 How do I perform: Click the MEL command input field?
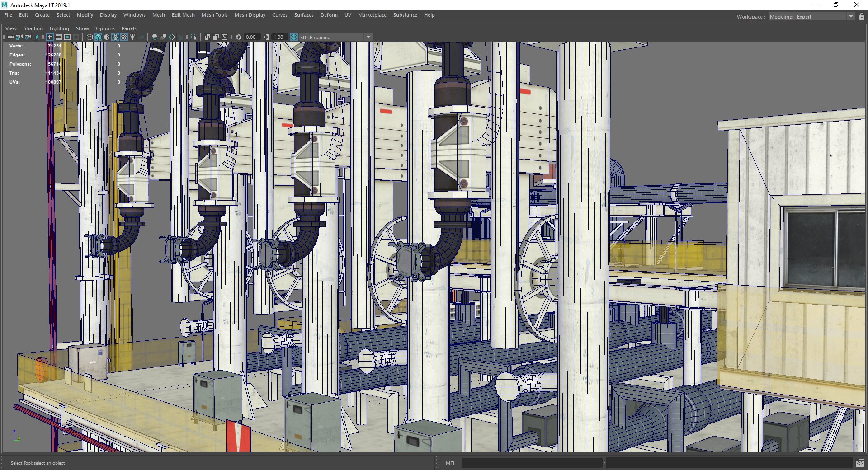pos(532,463)
